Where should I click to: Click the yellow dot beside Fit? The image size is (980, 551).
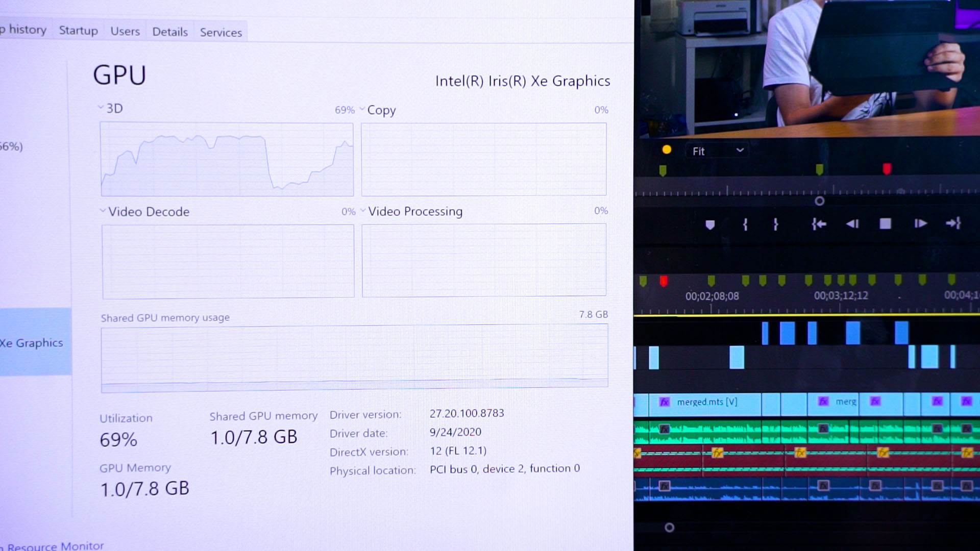pos(667,149)
